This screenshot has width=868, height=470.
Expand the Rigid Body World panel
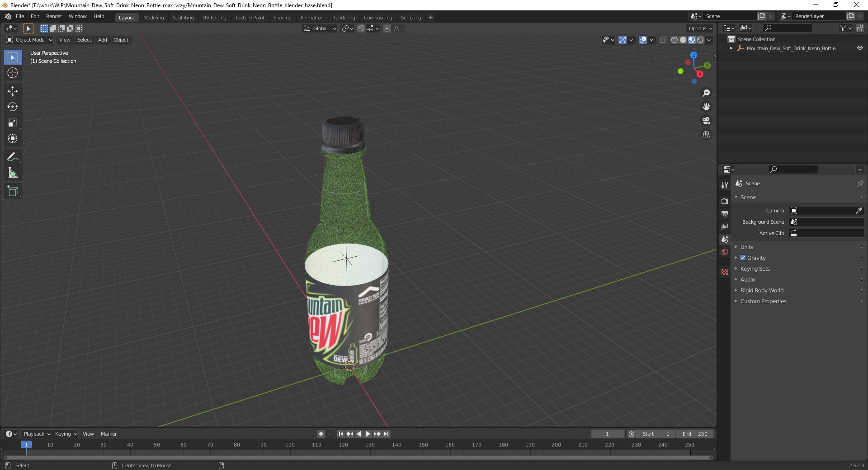(x=762, y=290)
